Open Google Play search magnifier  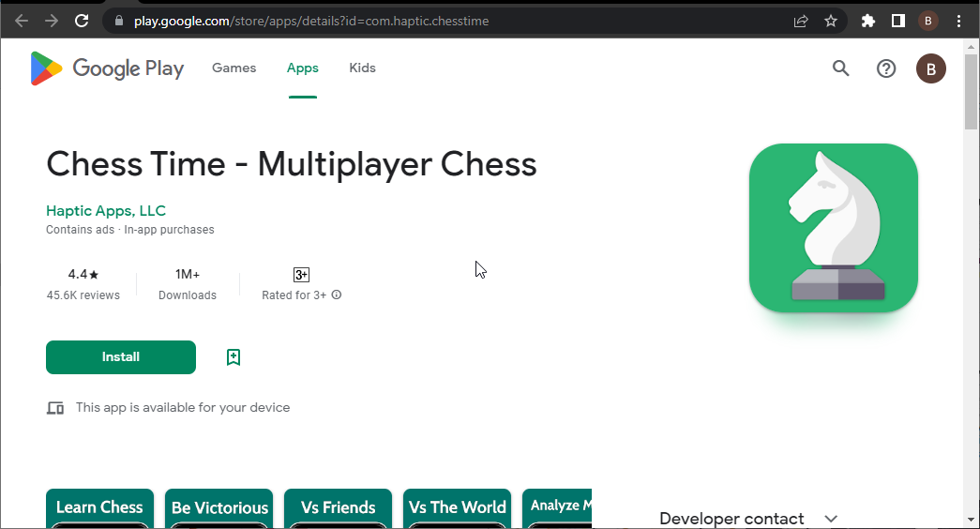(x=840, y=68)
